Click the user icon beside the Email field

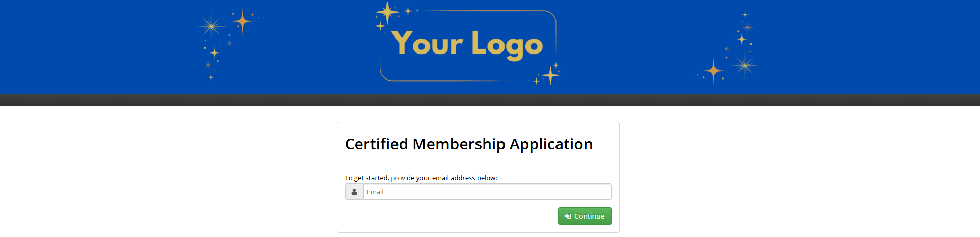(x=354, y=192)
